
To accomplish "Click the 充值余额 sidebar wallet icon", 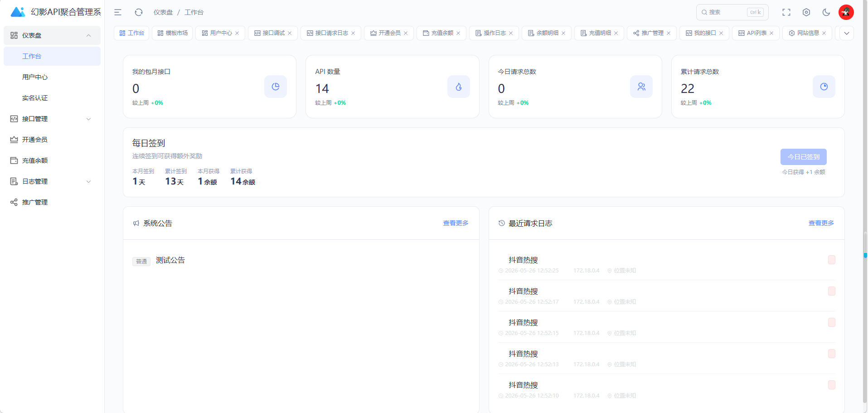I will click(14, 160).
